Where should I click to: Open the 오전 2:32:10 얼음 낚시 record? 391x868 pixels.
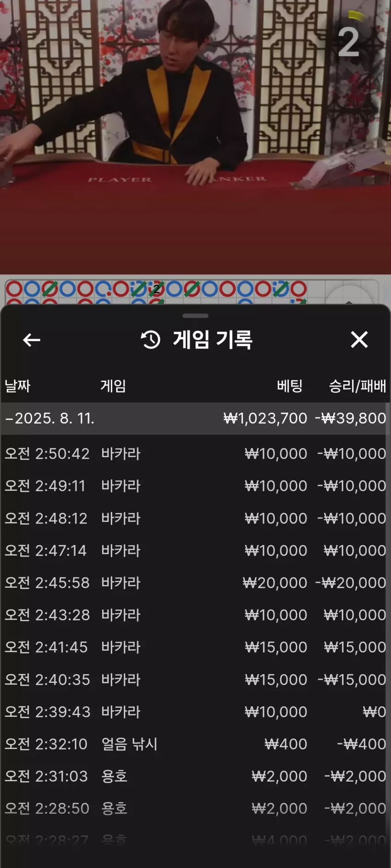(x=195, y=744)
